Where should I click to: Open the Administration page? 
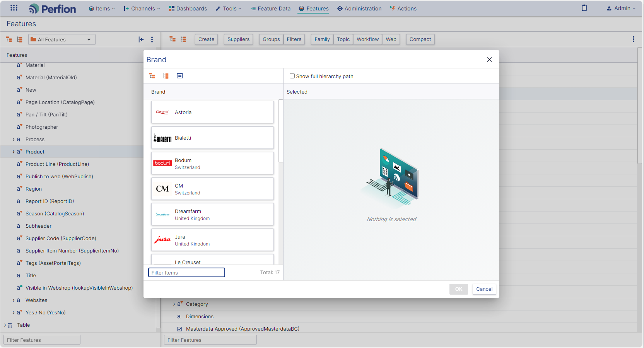(359, 9)
